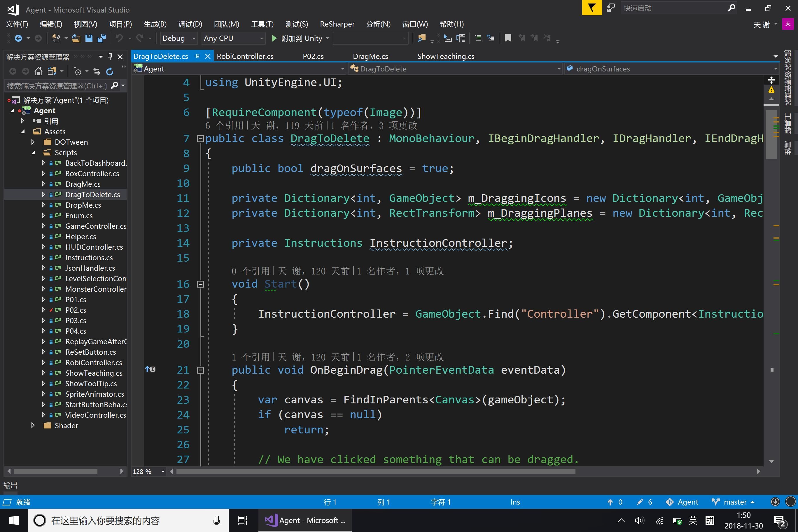
Task: Click the split editor icon above scrollbar
Action: tap(771, 80)
